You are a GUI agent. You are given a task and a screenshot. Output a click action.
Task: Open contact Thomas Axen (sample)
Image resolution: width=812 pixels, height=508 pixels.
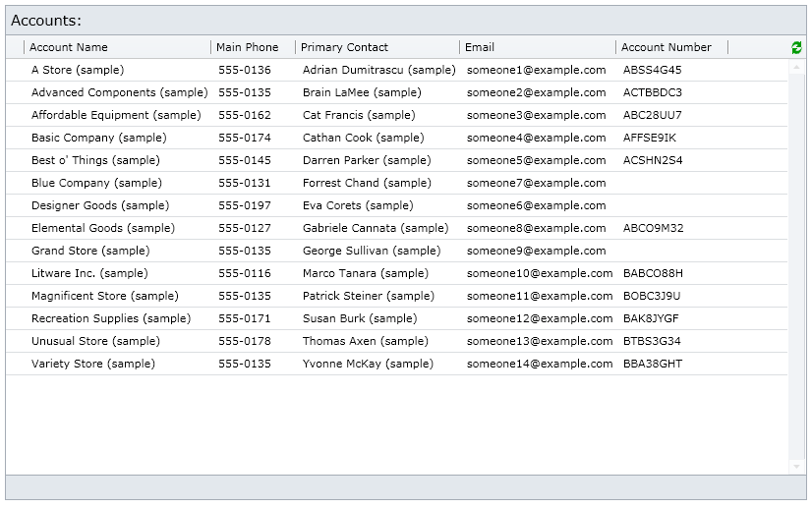pyautogui.click(x=365, y=341)
